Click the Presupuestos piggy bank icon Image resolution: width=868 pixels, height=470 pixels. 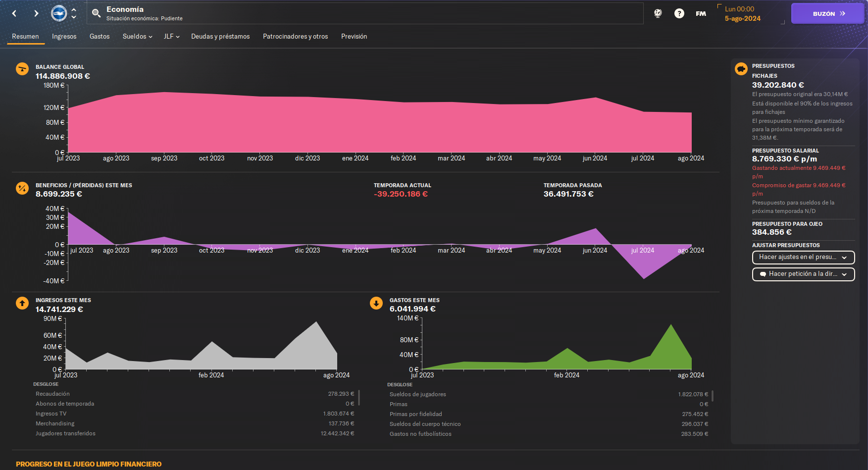[741, 69]
